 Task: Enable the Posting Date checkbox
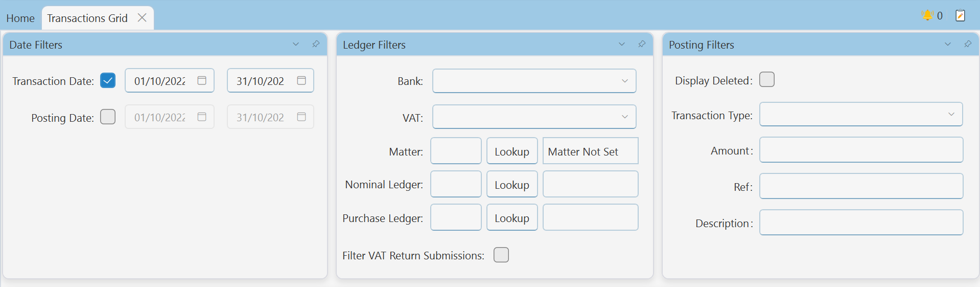(108, 117)
